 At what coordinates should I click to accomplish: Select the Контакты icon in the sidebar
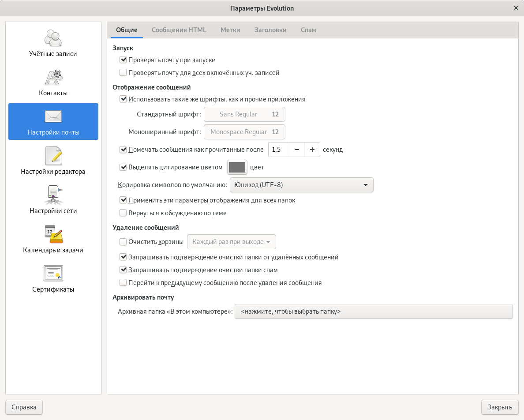(53, 77)
